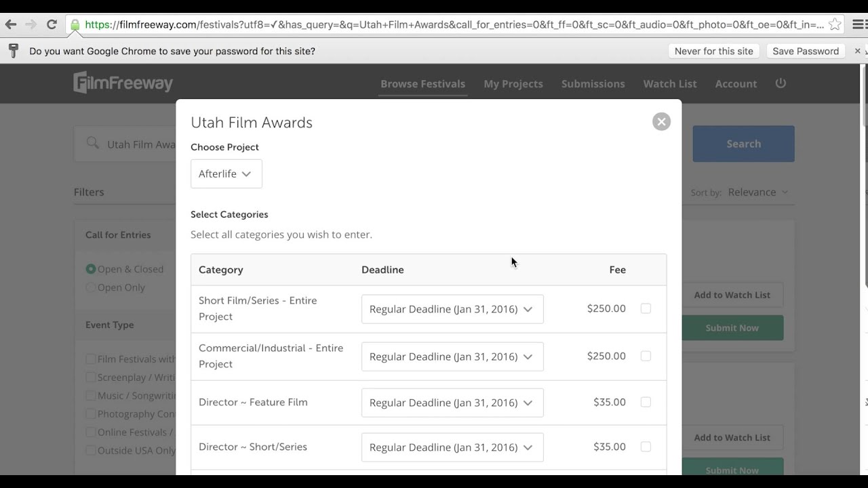The width and height of the screenshot is (868, 488).
Task: Click the Category column header
Action: 221,270
